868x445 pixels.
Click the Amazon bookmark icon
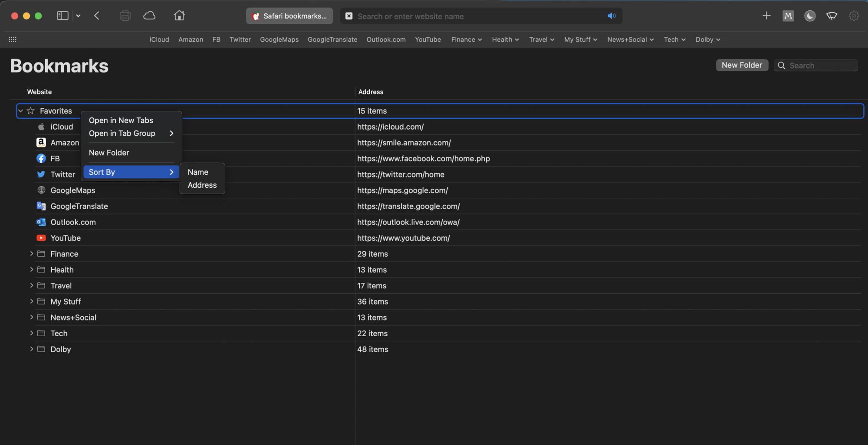[x=41, y=143]
